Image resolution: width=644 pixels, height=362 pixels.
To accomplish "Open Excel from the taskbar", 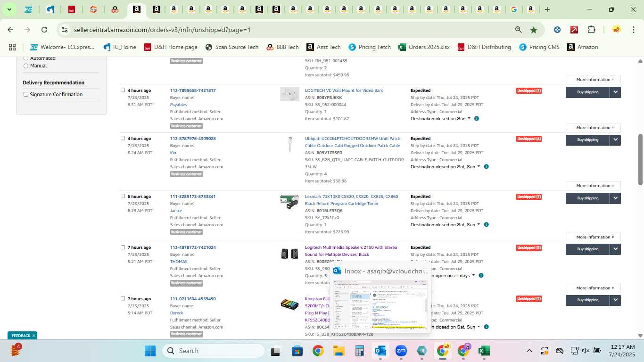I will click(x=484, y=351).
